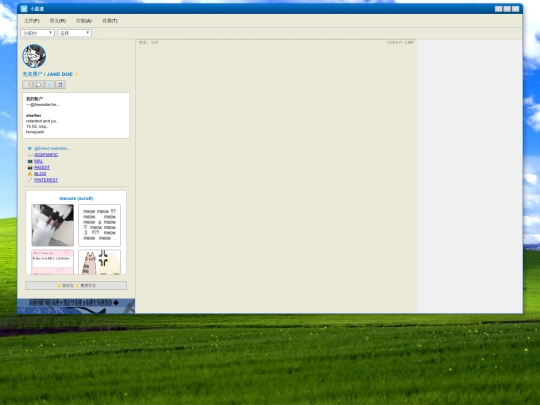Screen dimensions: 540x405
Task: Open the 设置(T) menu
Action: pos(110,21)
